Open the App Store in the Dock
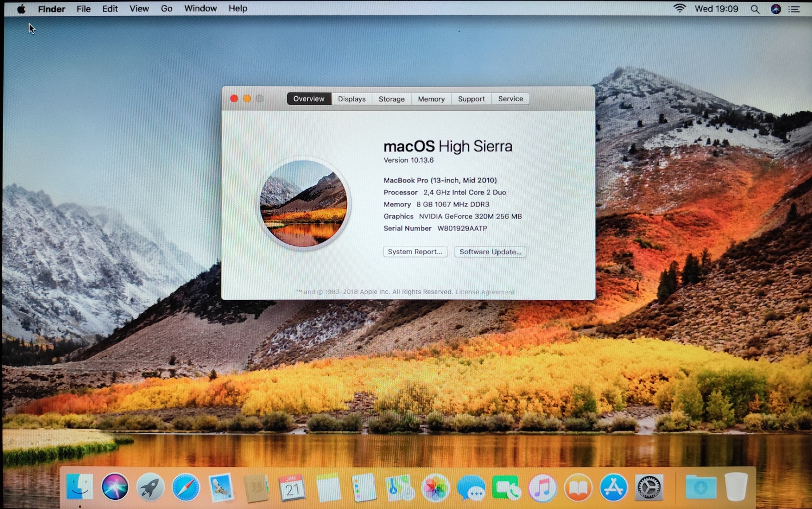 613,487
